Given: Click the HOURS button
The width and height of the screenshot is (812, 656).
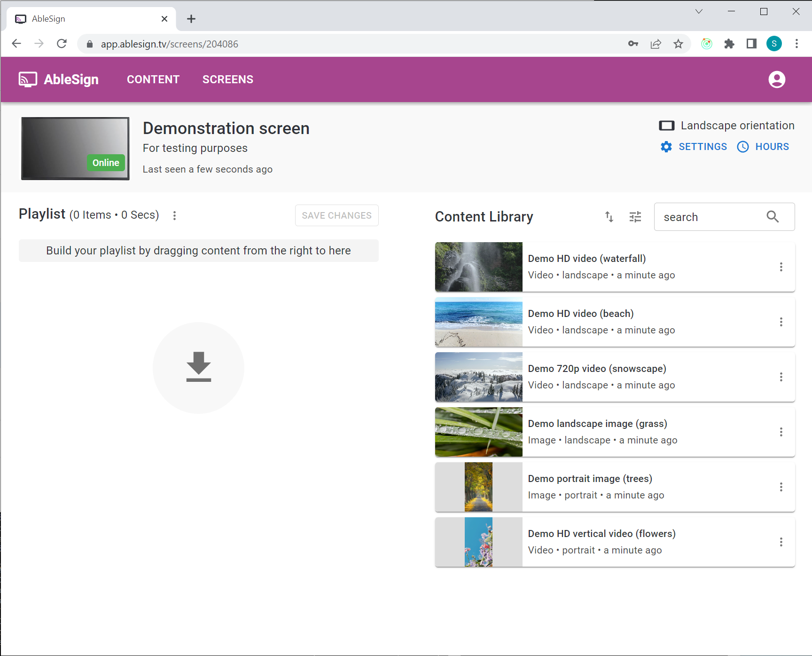Looking at the screenshot, I should pos(763,147).
